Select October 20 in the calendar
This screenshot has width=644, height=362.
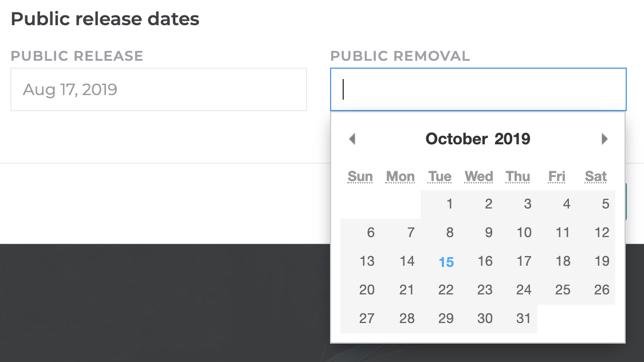[x=367, y=290]
